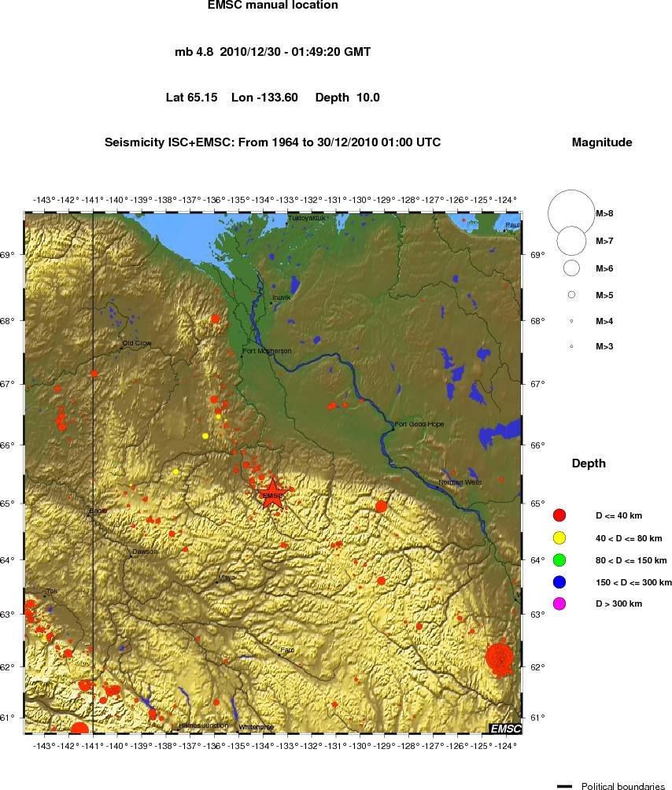This screenshot has width=672, height=790.
Task: Click the M>7 magnitude legend circle
Action: coord(572,241)
